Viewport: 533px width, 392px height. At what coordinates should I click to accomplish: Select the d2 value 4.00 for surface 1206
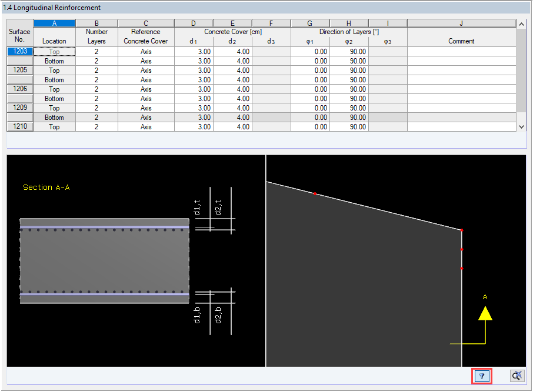[232, 89]
